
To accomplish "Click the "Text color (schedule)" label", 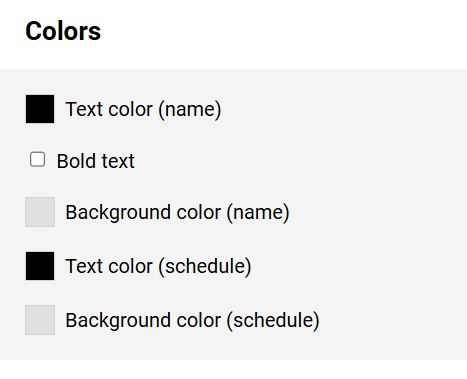I will click(x=158, y=266).
